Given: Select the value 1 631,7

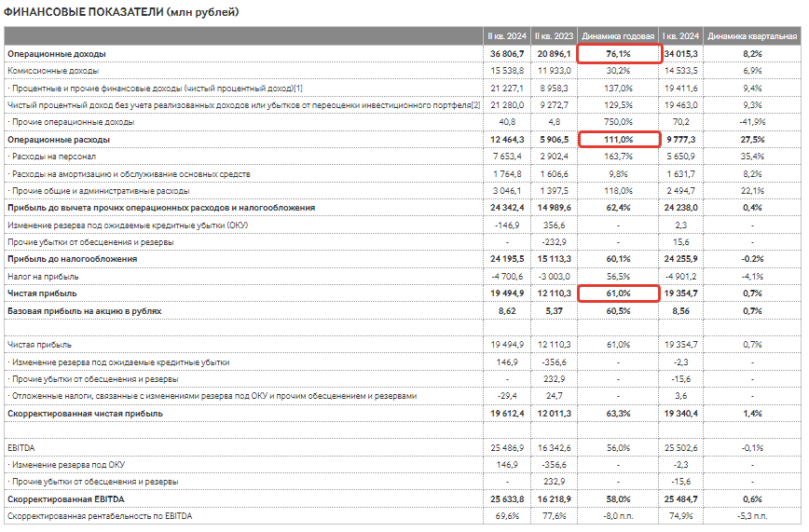Looking at the screenshot, I should 681,174.
